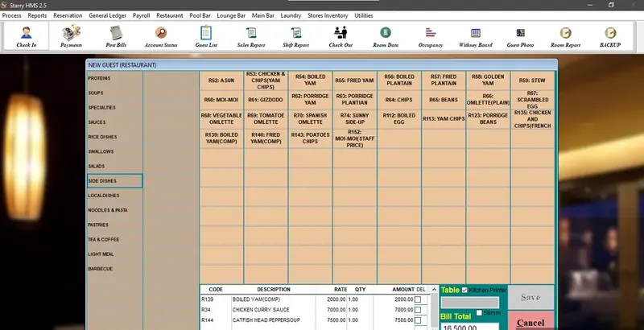
Task: Tick the DEL checkbox for BOILED YAM(COMP)
Action: click(x=418, y=299)
